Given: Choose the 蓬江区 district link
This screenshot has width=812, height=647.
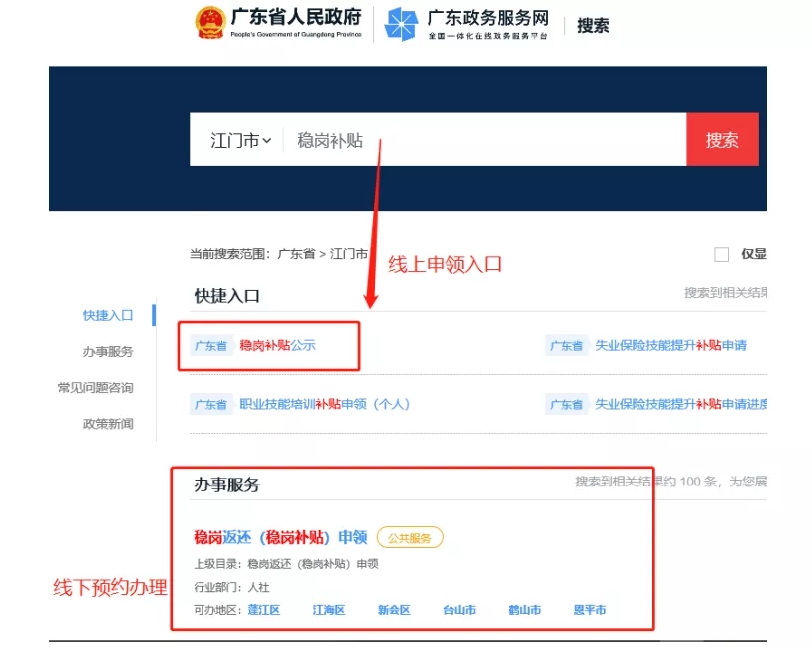Looking at the screenshot, I should point(264,610).
